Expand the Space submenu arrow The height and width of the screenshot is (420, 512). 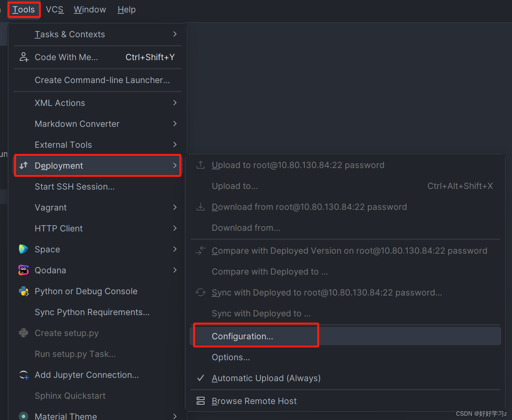coord(175,249)
